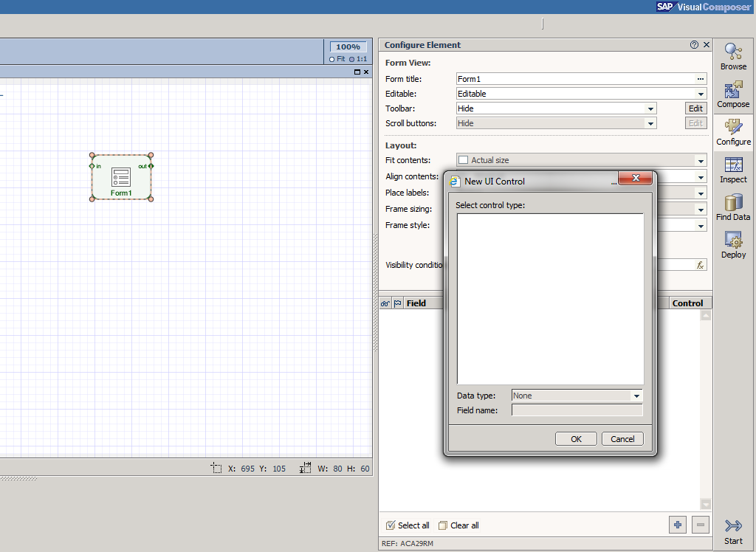Open the Browse task panel

[733, 57]
